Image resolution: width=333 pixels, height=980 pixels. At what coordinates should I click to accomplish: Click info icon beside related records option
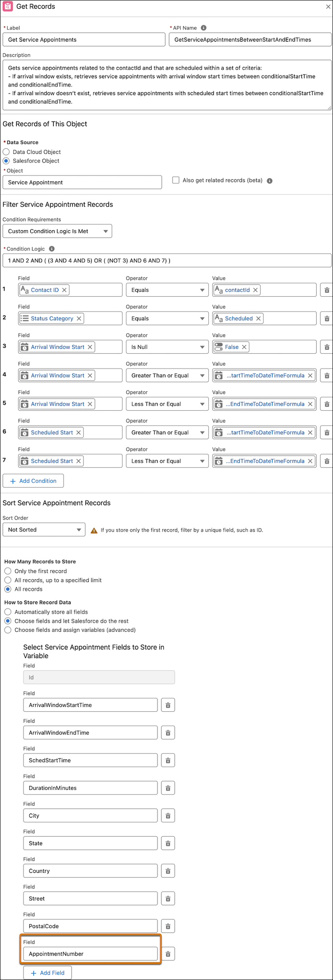pyautogui.click(x=270, y=181)
